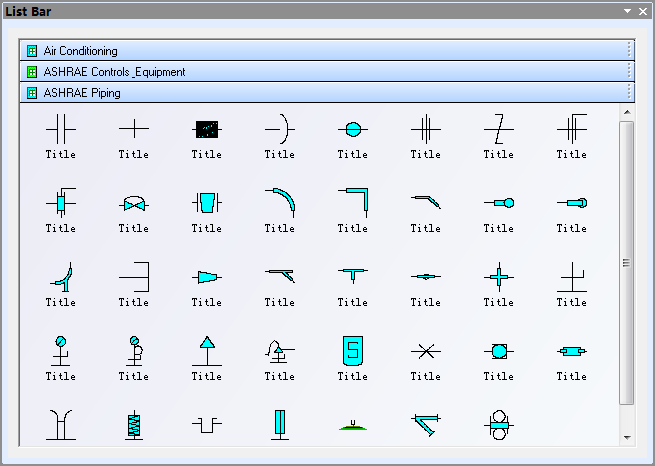Screen dimensions: 655x466
Task: Click the cyan tee fitting symbol
Action: tap(352, 274)
